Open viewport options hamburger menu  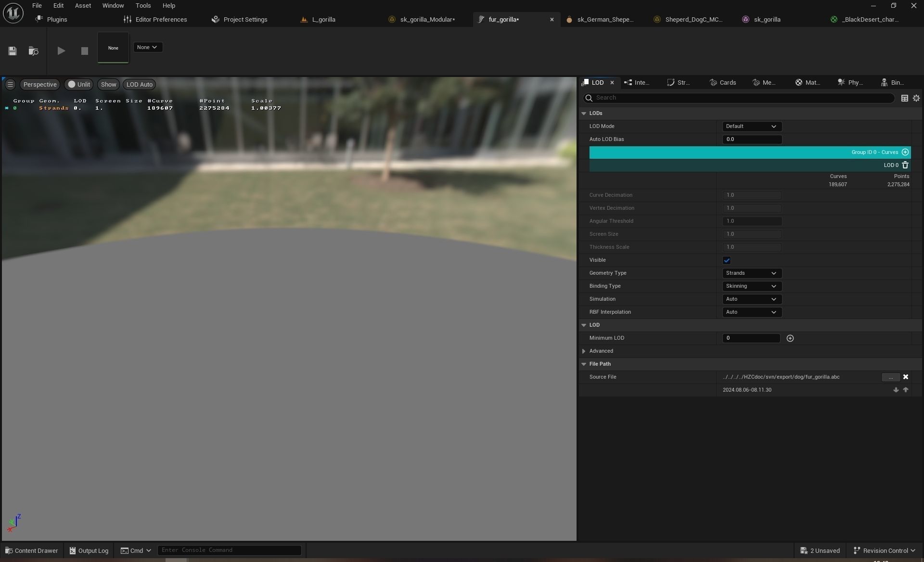point(10,84)
